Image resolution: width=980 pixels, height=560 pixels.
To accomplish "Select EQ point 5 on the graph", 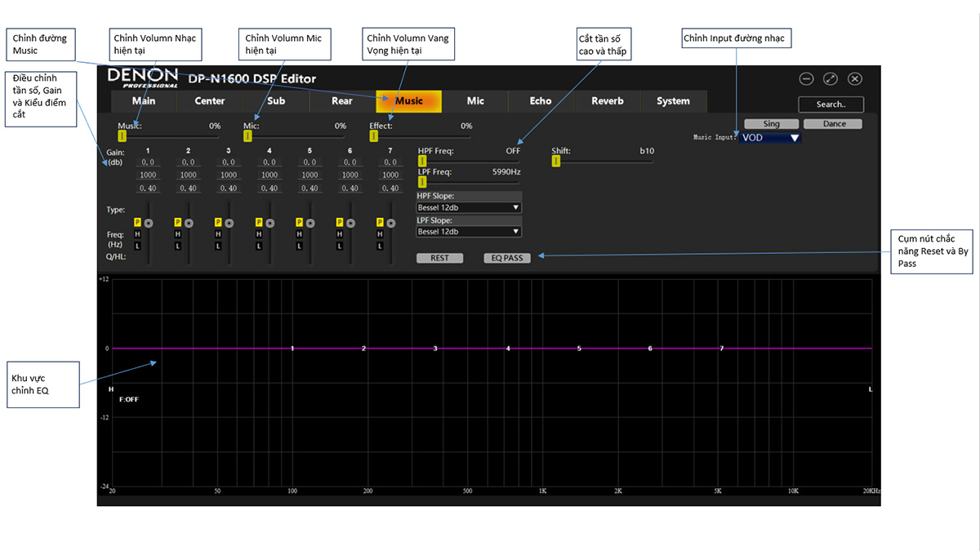I will [579, 349].
